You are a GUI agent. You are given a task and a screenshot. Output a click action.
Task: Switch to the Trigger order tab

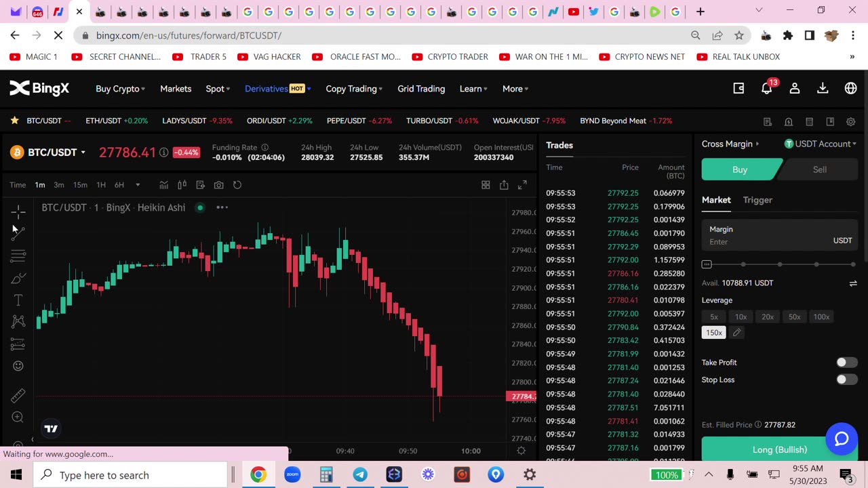[757, 200]
